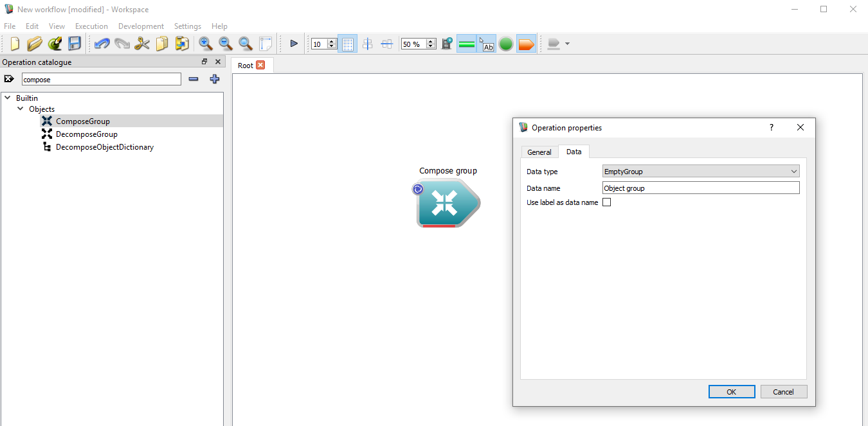Screen dimensions: 868x426
Task: Close the Operation properties dialog
Action: 800,127
